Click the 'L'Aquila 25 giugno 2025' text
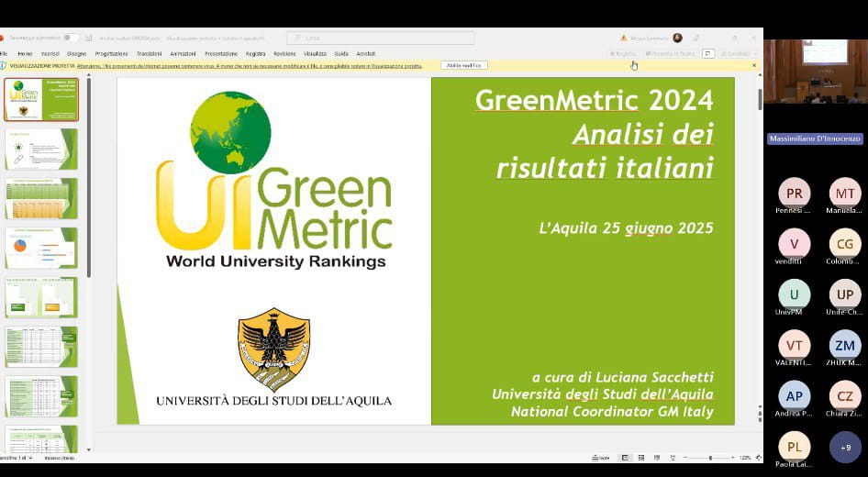Image resolution: width=868 pixels, height=477 pixels. tap(626, 228)
